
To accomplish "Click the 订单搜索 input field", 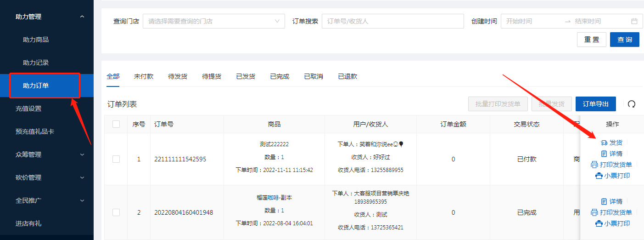I will 392,21.
